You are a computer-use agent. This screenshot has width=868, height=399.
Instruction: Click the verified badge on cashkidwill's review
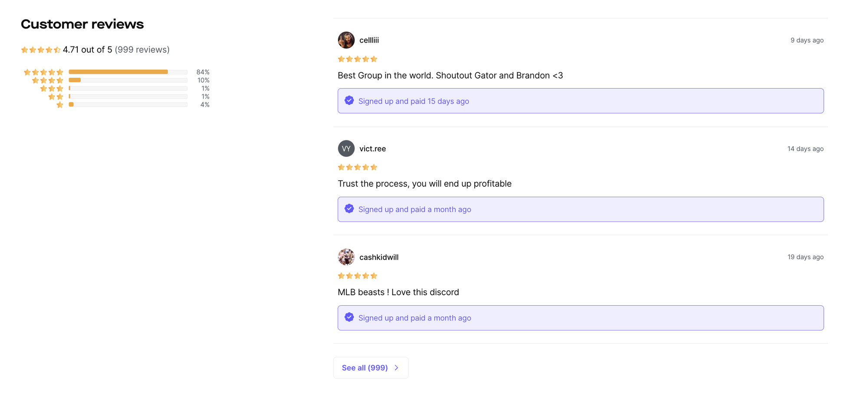(x=349, y=317)
